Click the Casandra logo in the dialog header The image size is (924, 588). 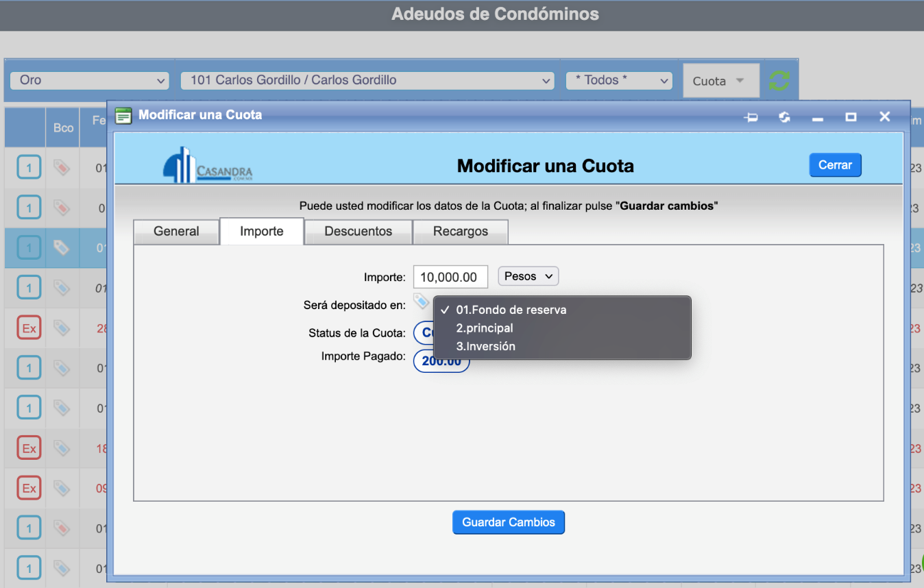[x=208, y=165]
